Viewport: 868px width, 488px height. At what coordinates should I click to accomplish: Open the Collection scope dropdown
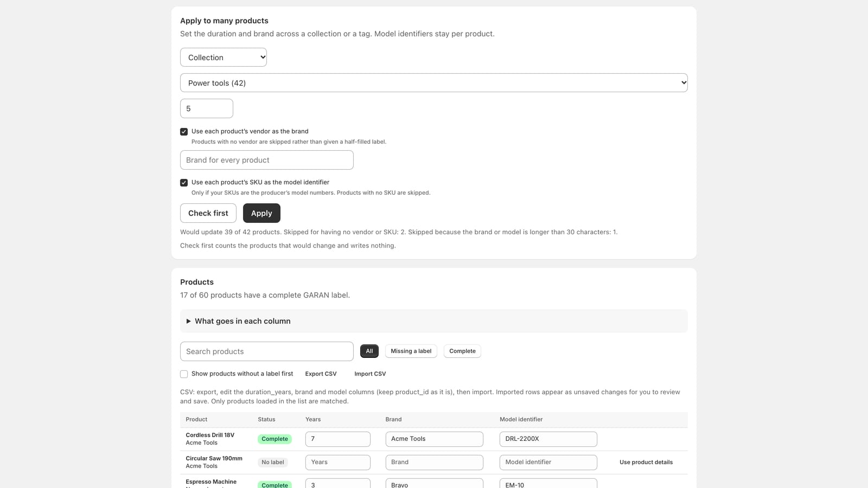point(224,57)
